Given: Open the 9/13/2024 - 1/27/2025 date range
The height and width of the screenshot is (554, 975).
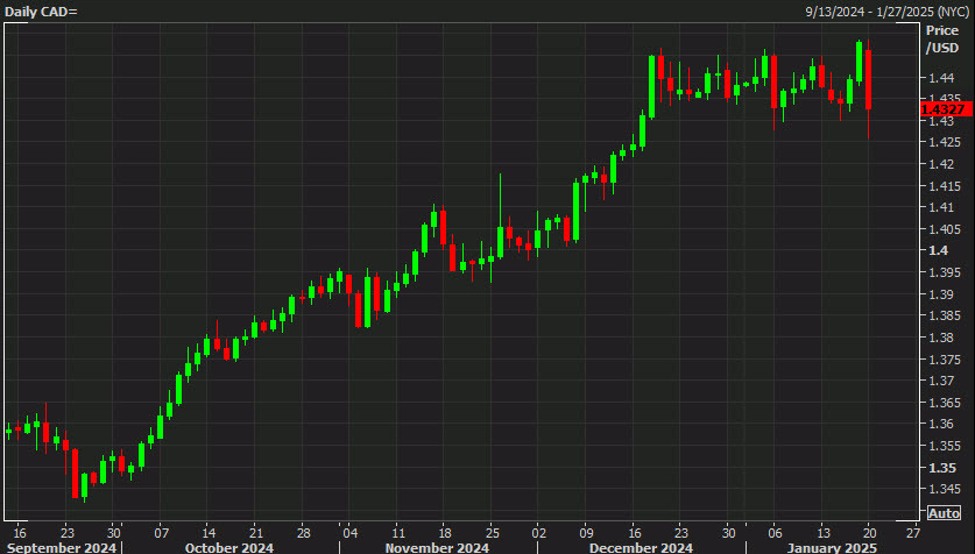Looking at the screenshot, I should click(x=887, y=10).
